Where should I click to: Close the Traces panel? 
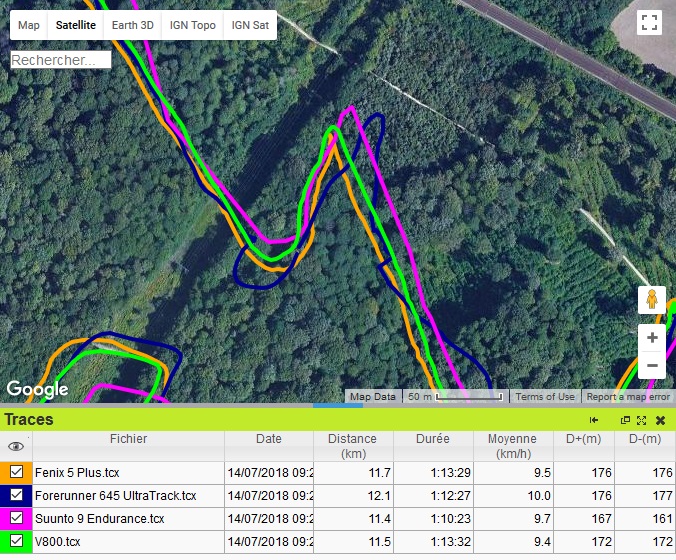[x=660, y=420]
